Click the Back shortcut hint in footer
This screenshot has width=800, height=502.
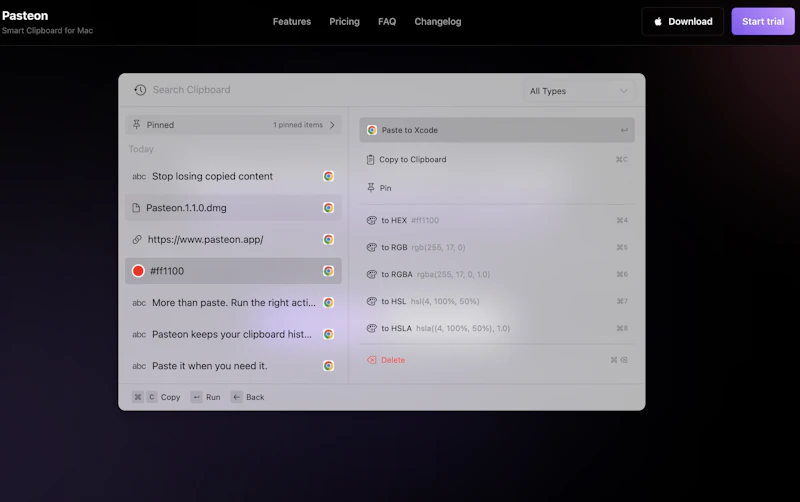pos(247,397)
